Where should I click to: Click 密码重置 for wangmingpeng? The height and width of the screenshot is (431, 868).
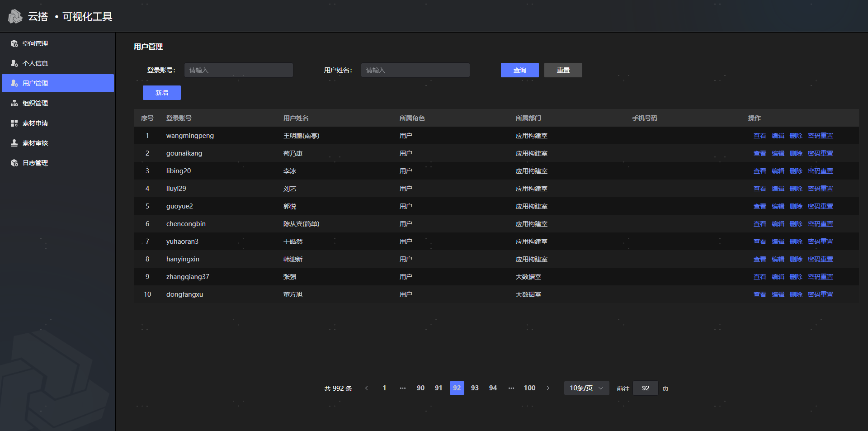(x=820, y=136)
